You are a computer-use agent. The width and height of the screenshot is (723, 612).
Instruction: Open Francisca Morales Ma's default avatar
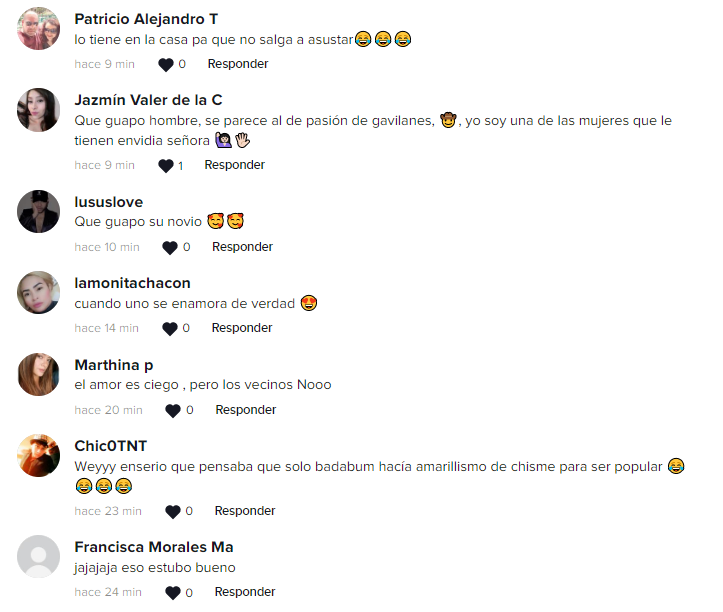[x=38, y=557]
